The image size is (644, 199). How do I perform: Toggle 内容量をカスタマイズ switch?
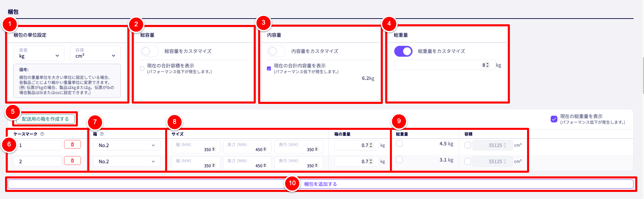(276, 51)
